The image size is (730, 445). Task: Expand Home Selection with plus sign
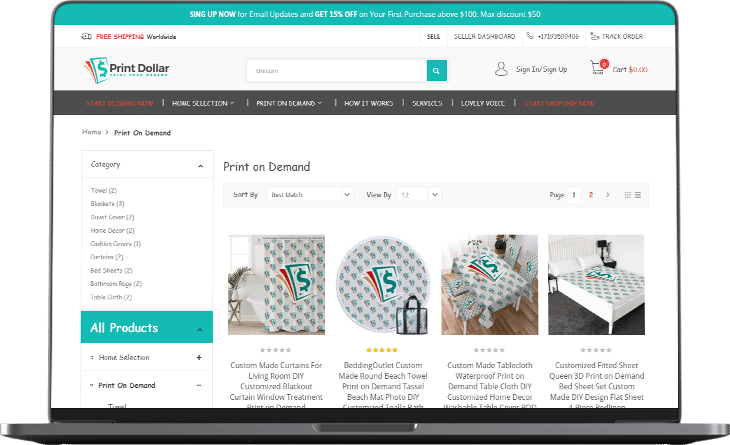pyautogui.click(x=199, y=357)
